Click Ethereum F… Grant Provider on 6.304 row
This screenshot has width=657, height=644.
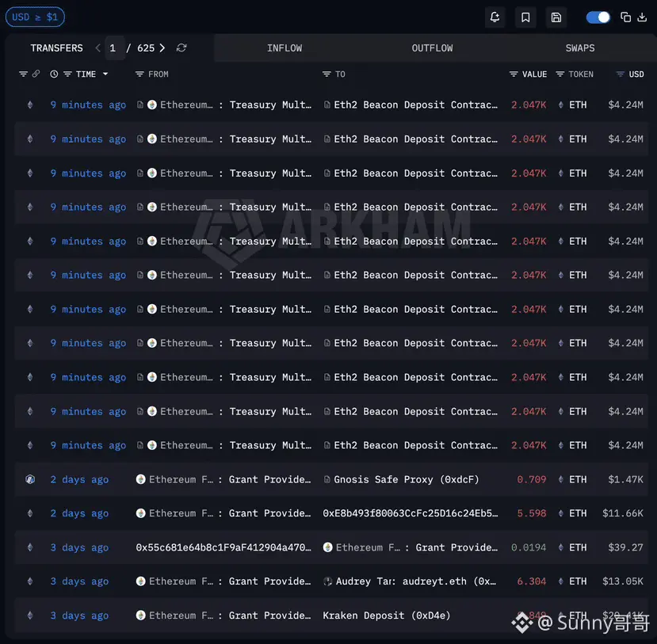pos(229,581)
